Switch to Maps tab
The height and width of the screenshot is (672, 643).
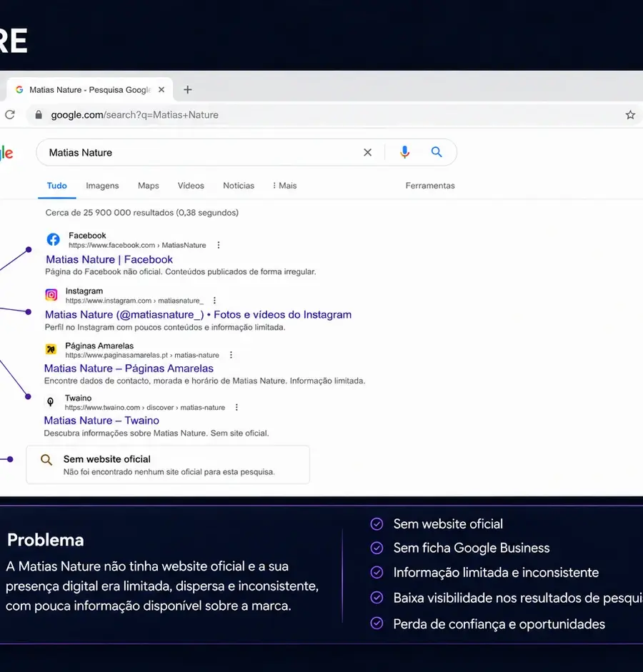click(149, 186)
